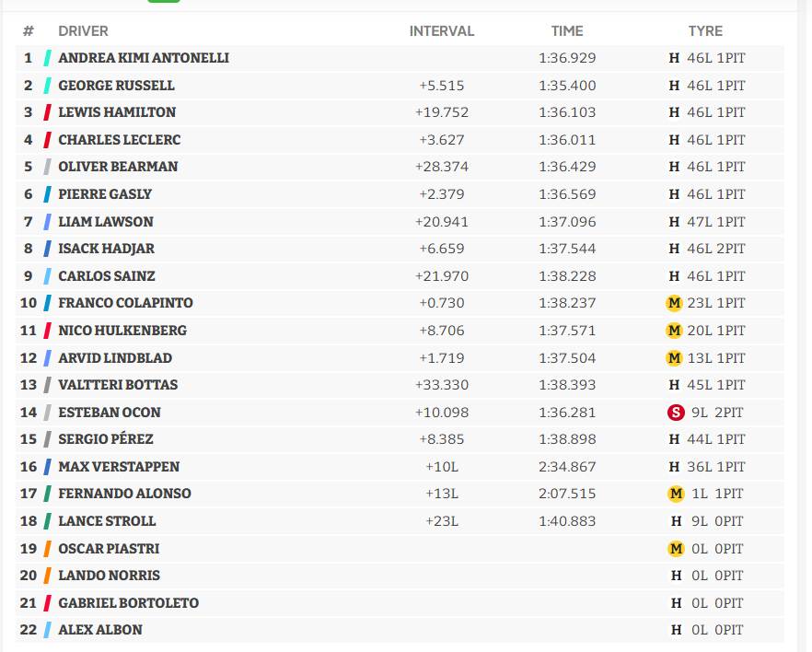The image size is (812, 652).
Task: Click the hard tyre icon for Andrea Kimi Antonelli
Action: pyautogui.click(x=675, y=58)
